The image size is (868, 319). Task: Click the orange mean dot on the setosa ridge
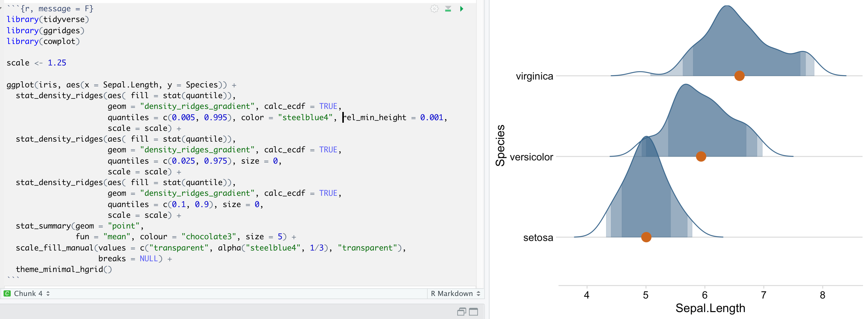point(646,237)
